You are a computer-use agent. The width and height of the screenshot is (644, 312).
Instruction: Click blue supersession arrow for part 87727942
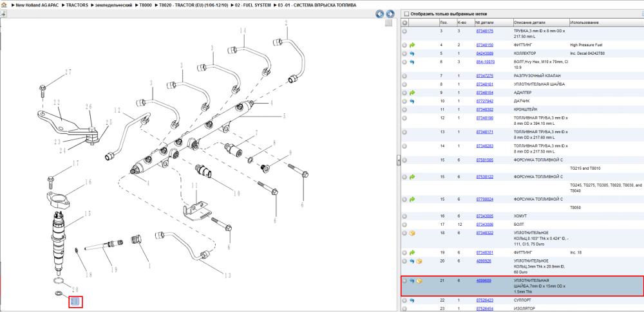pos(412,101)
